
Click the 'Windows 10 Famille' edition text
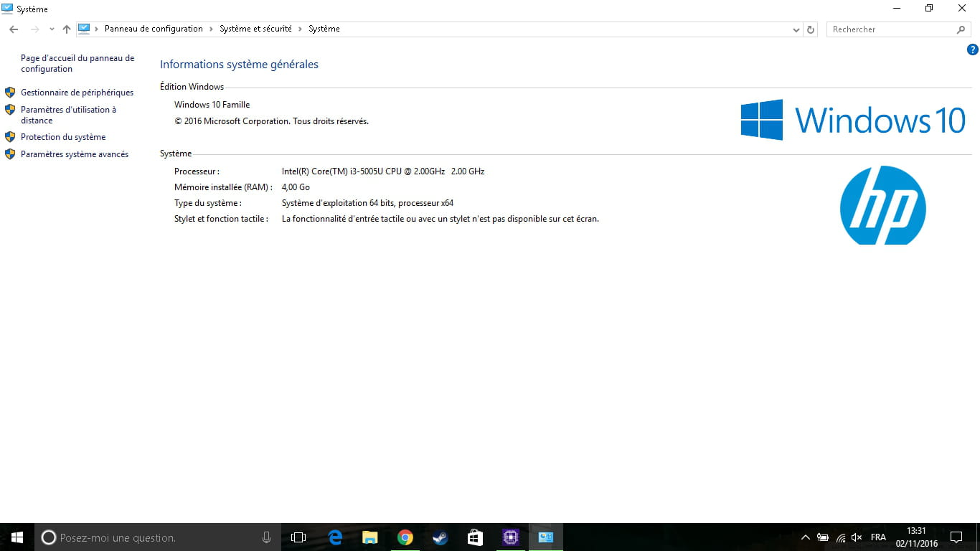(212, 105)
